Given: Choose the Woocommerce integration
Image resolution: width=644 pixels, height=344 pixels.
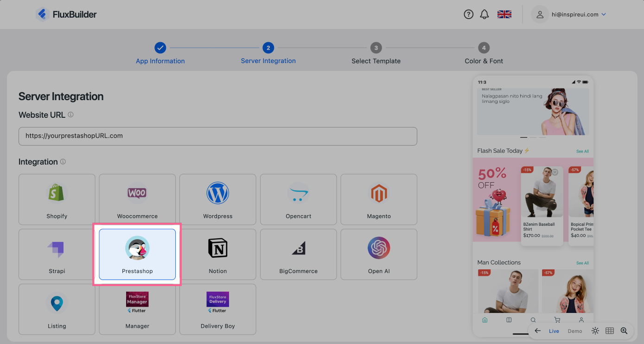Looking at the screenshot, I should point(137,199).
